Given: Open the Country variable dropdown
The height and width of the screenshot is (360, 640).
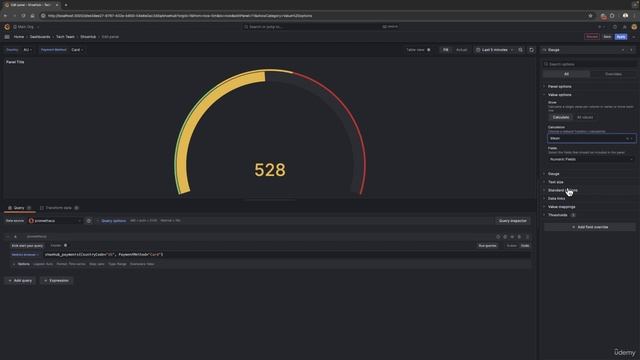Looking at the screenshot, I should (27, 50).
